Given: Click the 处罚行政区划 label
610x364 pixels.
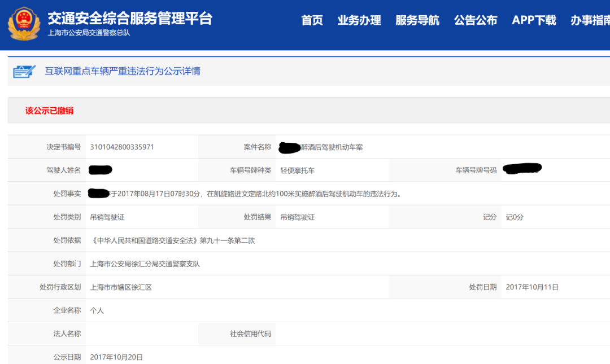Looking at the screenshot, I should (x=60, y=287).
